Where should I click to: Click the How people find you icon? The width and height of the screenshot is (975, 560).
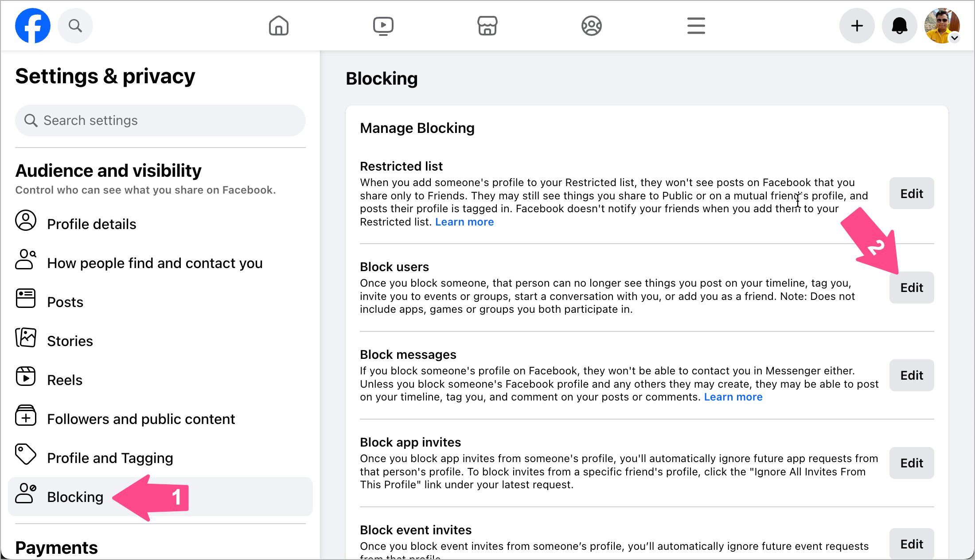click(x=26, y=260)
